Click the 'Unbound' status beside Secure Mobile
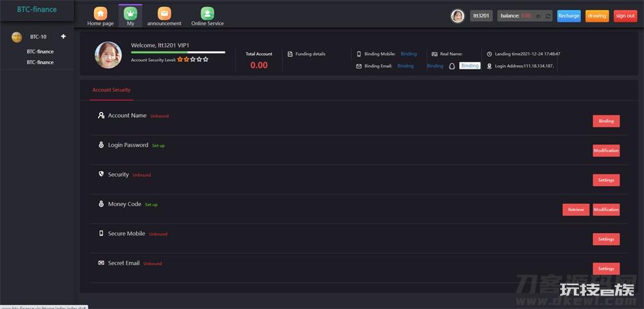 tap(158, 234)
